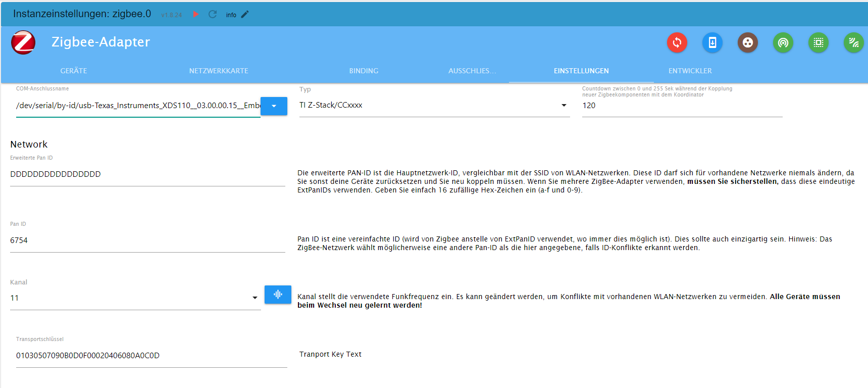Switch to the ENTWICKLER tab
Screen dimensions: 868x388
pyautogui.click(x=690, y=71)
